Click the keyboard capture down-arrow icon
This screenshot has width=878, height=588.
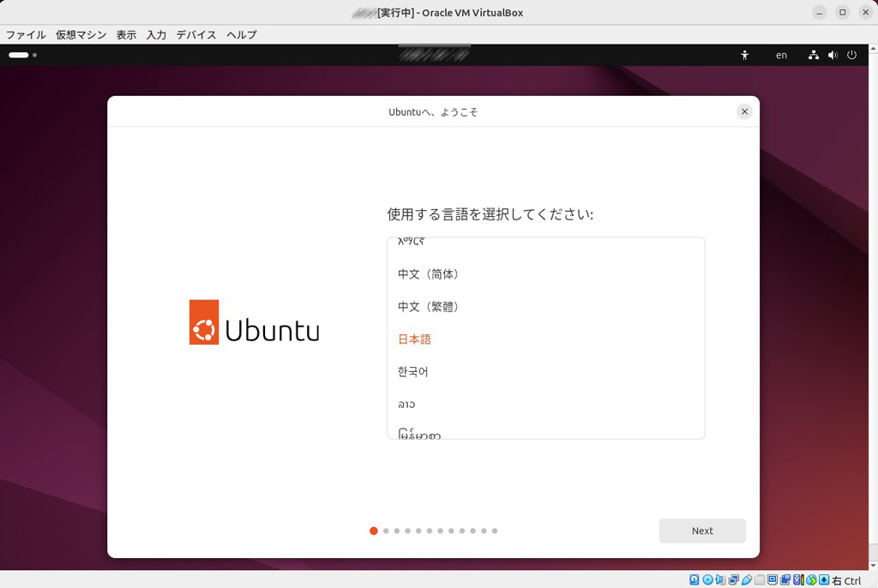tap(824, 579)
